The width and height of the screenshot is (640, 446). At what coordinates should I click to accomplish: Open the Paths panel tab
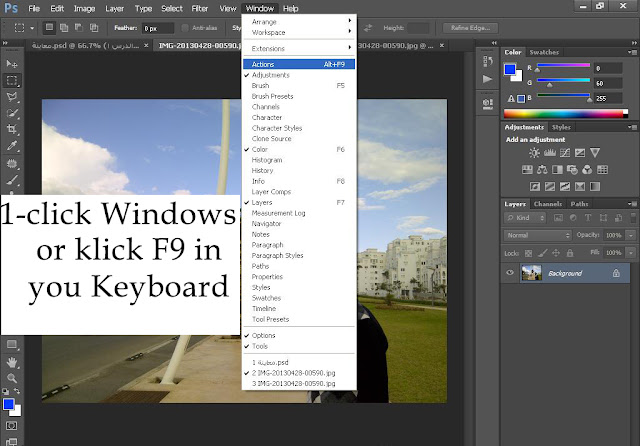[580, 204]
